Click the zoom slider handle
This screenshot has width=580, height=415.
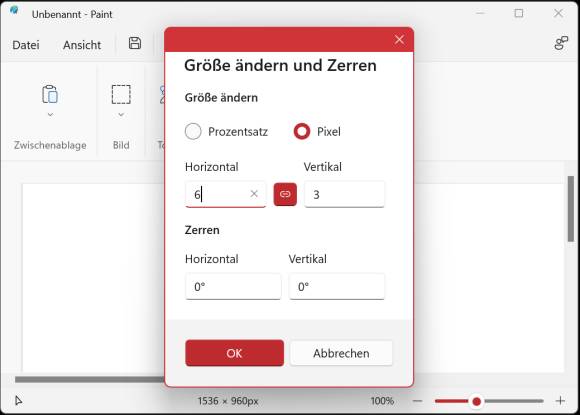click(x=477, y=401)
